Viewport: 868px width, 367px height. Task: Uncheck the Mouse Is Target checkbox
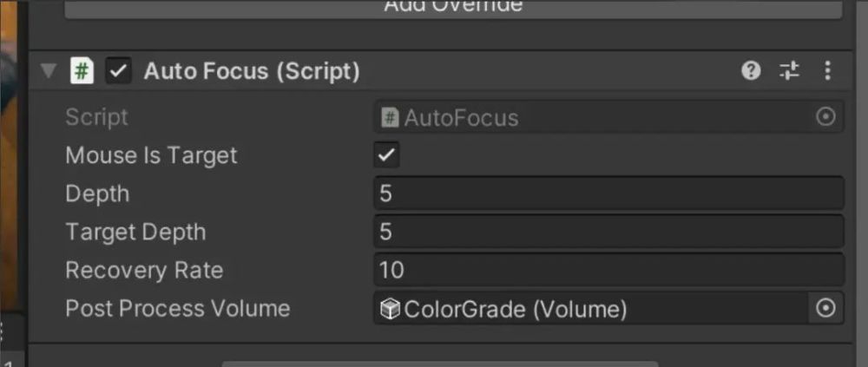[x=386, y=155]
